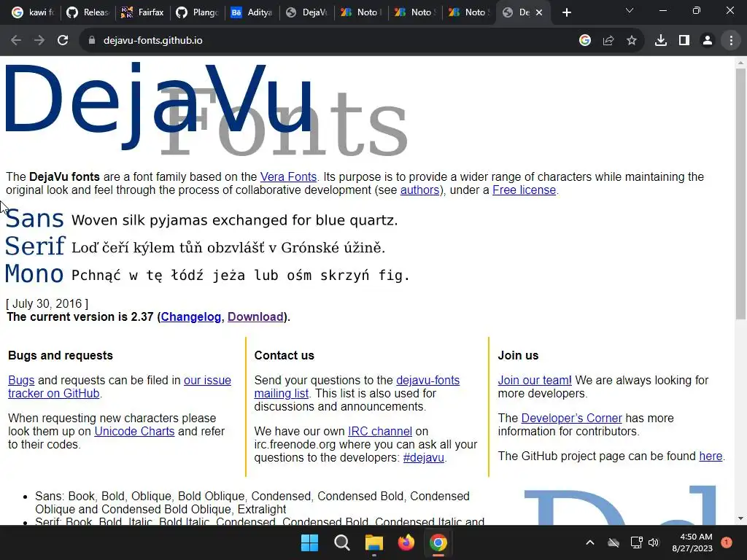Share this page from the address bar
This screenshot has height=560, width=747.
pyautogui.click(x=608, y=41)
